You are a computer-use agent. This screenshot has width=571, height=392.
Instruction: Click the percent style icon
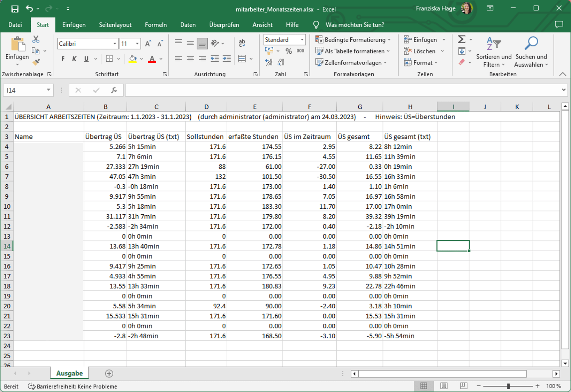[289, 51]
